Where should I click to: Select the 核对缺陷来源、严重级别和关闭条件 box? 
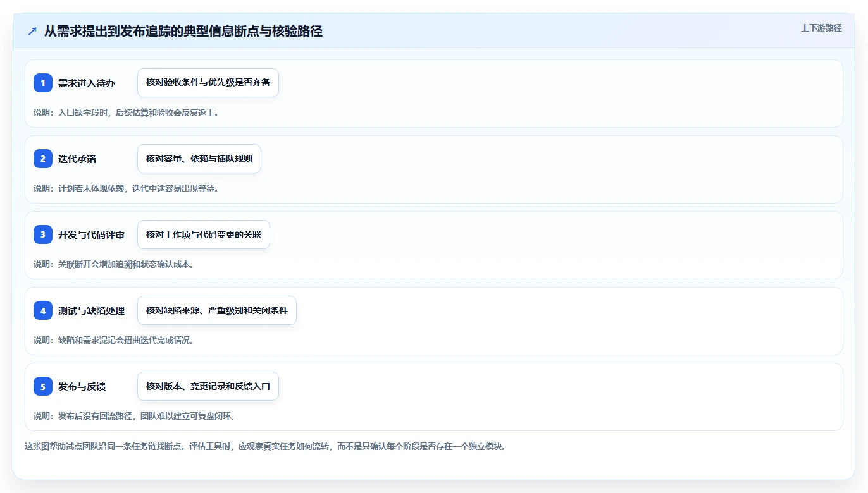(217, 310)
